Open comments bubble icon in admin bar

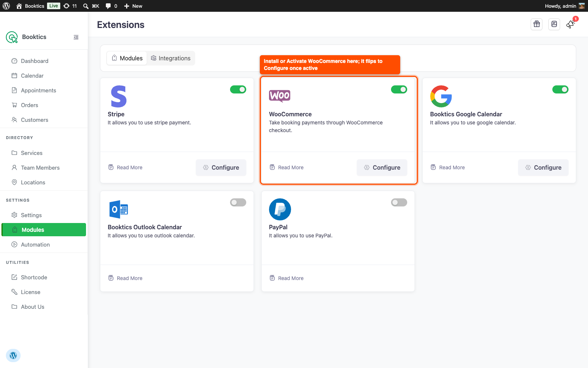[x=108, y=6]
